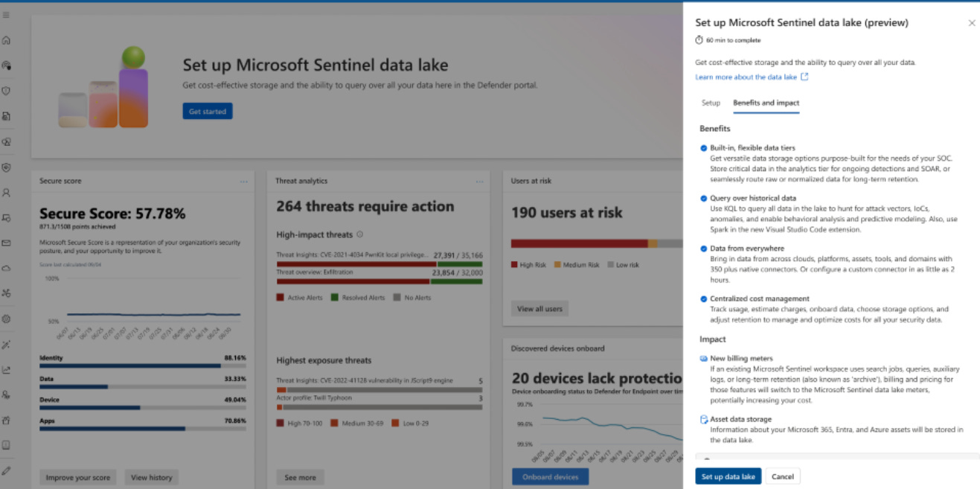Open the gift box icon in sidebar
This screenshot has height=489, width=980.
(x=6, y=420)
